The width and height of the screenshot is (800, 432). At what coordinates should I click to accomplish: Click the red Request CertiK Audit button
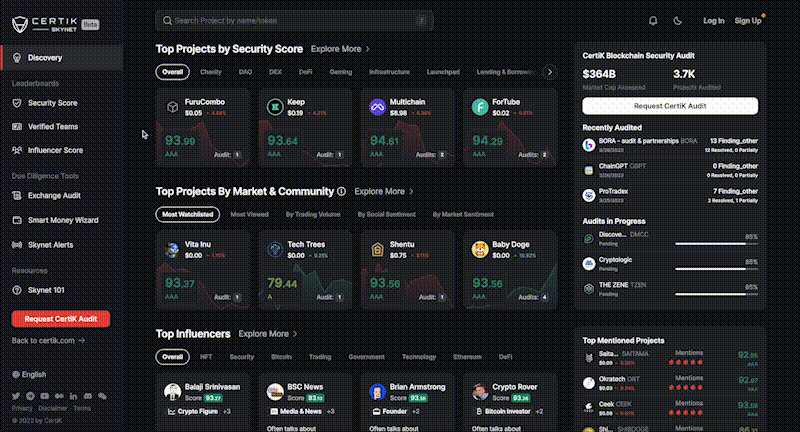tap(61, 319)
